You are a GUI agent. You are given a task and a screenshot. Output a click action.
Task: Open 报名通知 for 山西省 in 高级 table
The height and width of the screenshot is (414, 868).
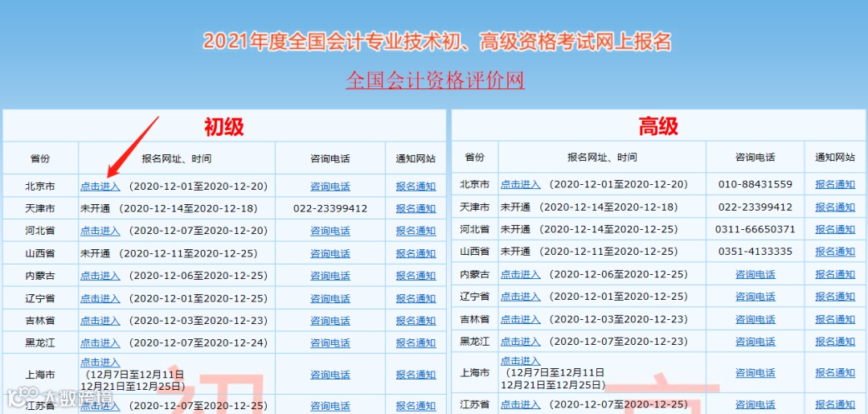point(835,252)
